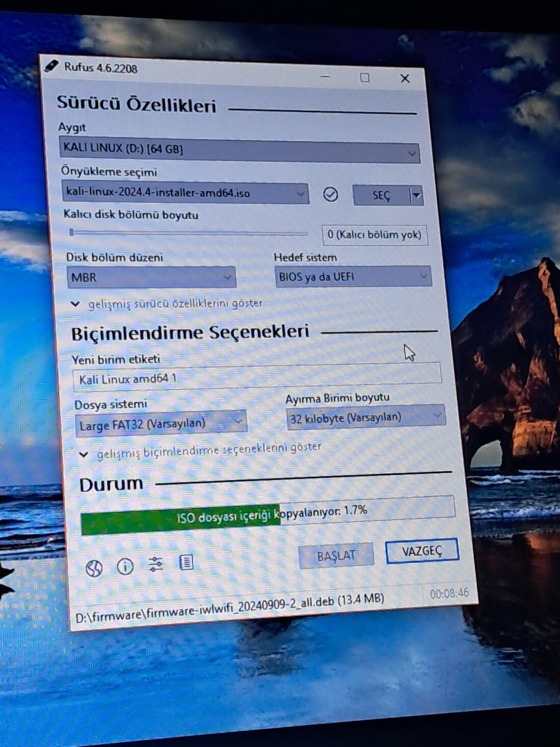The width and height of the screenshot is (560, 747).
Task: Open the Önyükleme seçimi ISO dropdown
Action: click(185, 193)
